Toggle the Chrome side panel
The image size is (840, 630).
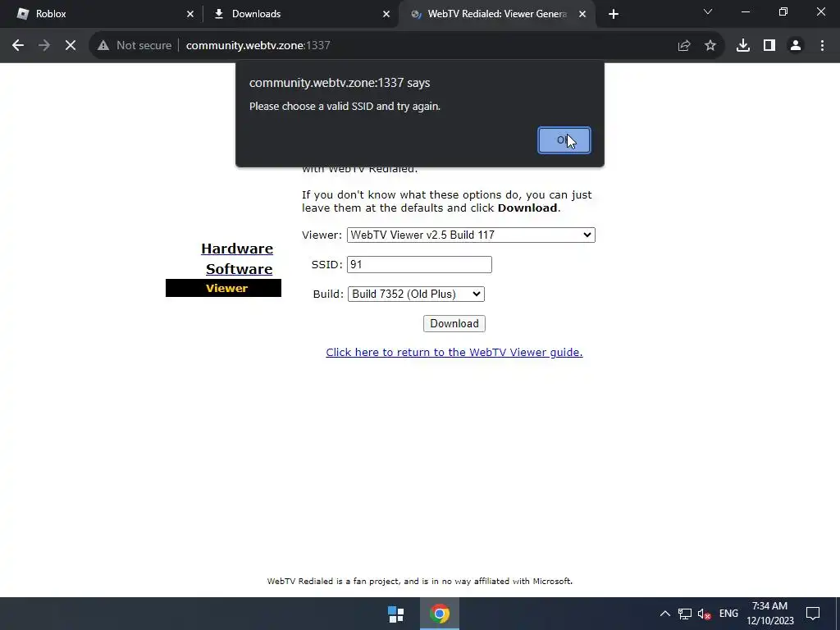769,46
